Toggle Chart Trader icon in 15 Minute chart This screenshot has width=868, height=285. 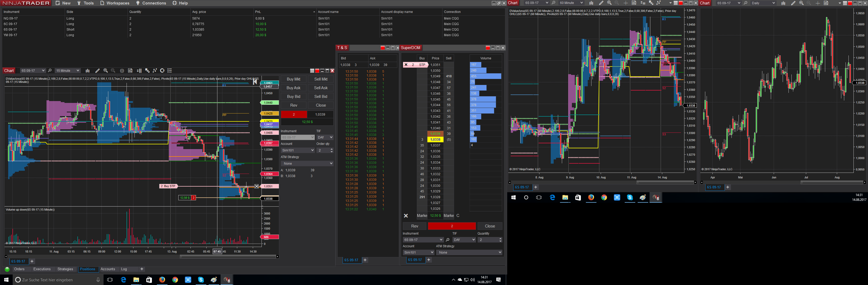(x=139, y=71)
